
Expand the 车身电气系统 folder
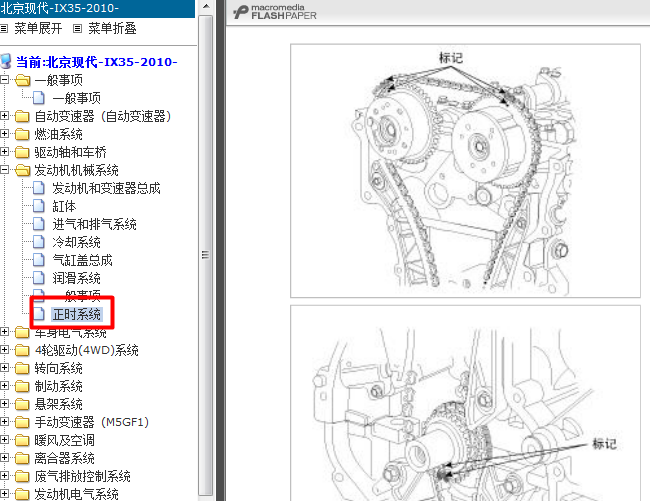[4, 332]
